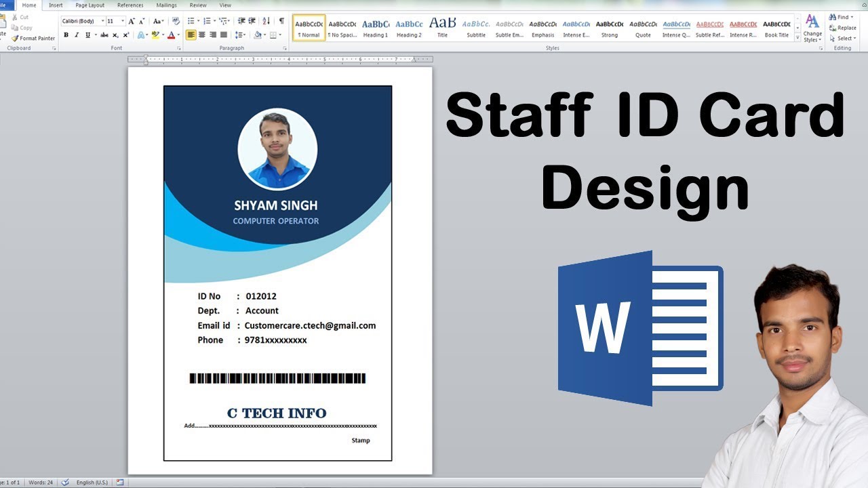This screenshot has height=488, width=868.
Task: Open the Select dropdown in Editing
Action: (842, 38)
